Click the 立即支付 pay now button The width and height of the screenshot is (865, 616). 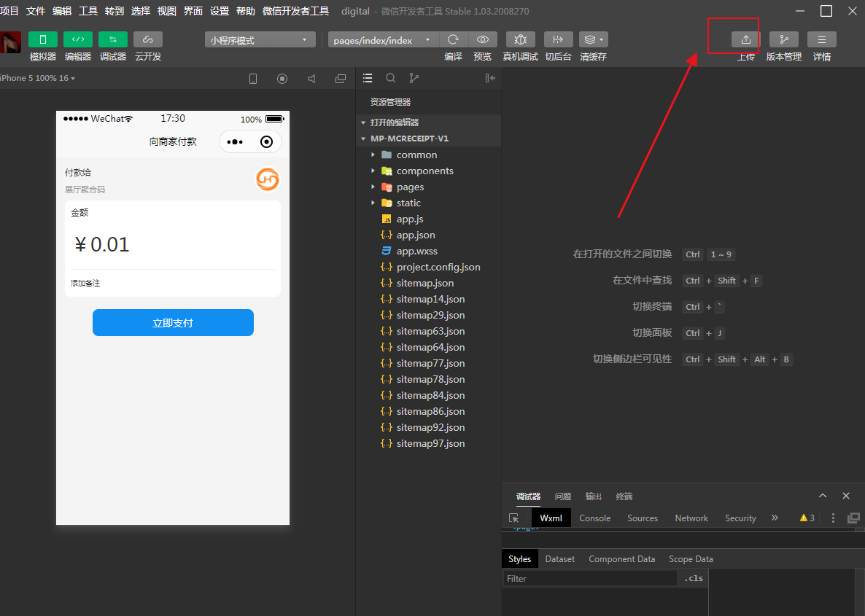coord(174,323)
